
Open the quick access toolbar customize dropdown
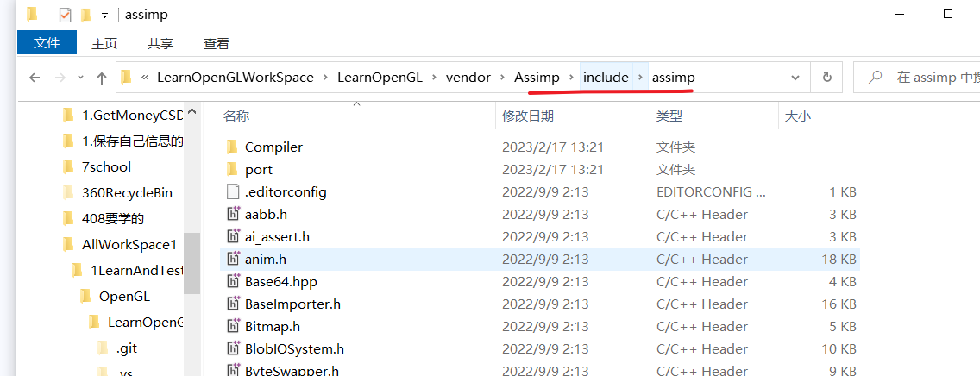point(105,15)
